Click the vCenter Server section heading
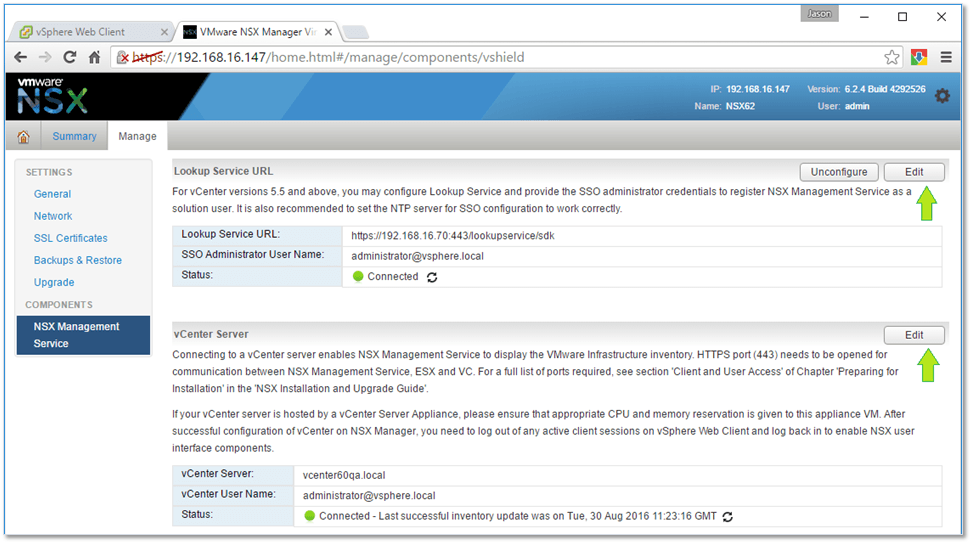Screen dimensions: 972x544 [211, 335]
